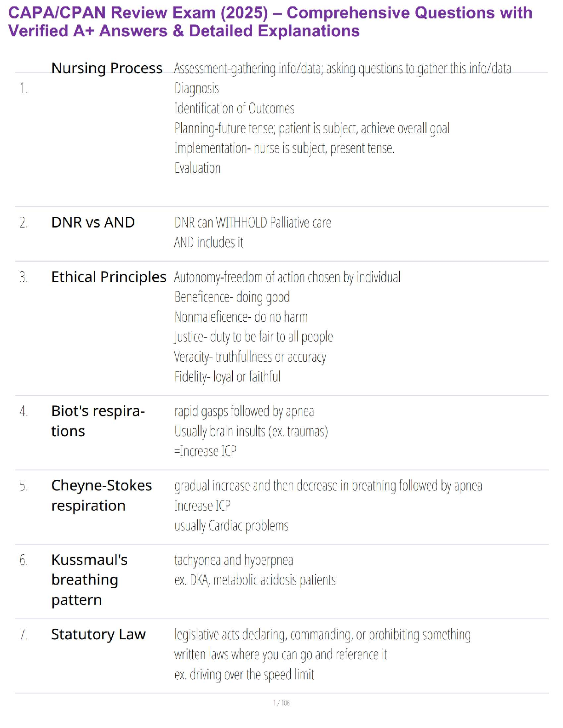Click the "AND includes it" line

point(208,243)
